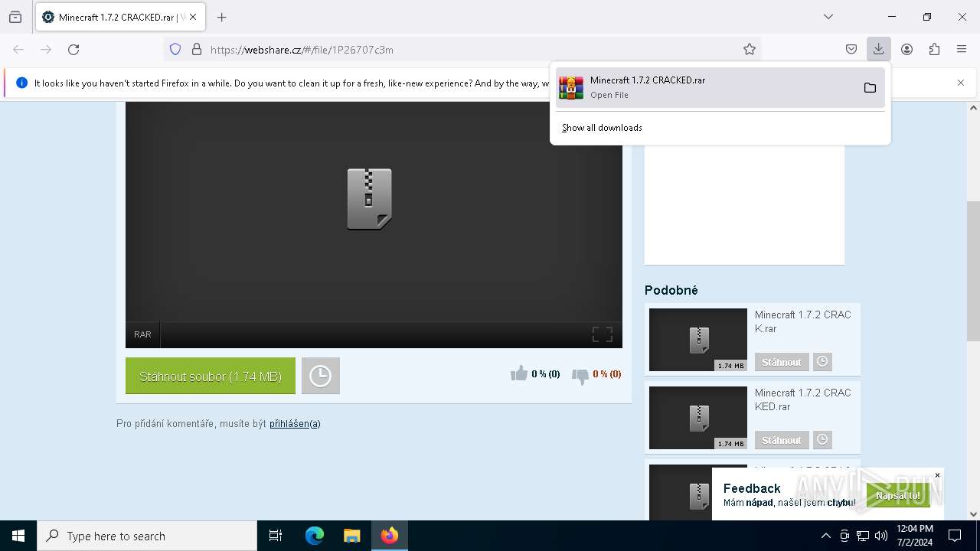Screen dimensions: 980x551
Task: View site security padlock info
Action: point(197,49)
